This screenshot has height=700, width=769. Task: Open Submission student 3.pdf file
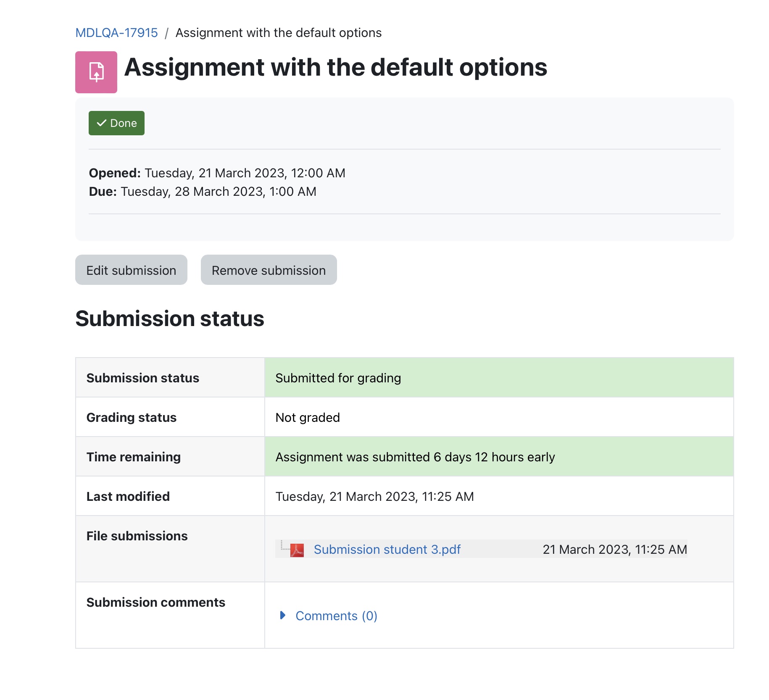coord(387,550)
